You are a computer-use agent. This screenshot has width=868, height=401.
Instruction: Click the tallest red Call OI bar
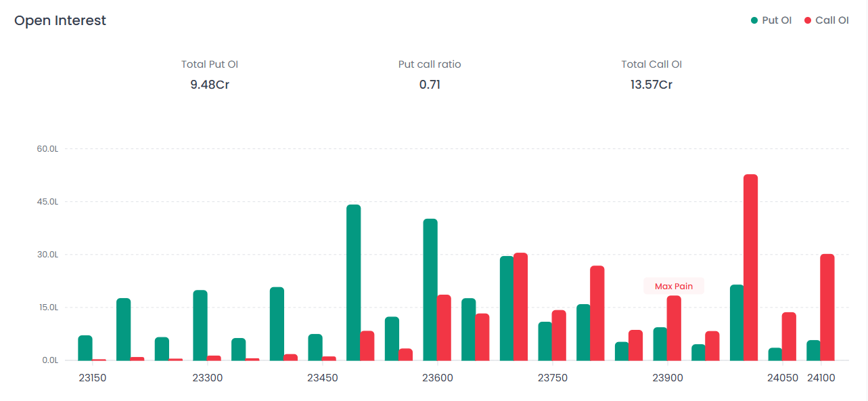pos(750,268)
